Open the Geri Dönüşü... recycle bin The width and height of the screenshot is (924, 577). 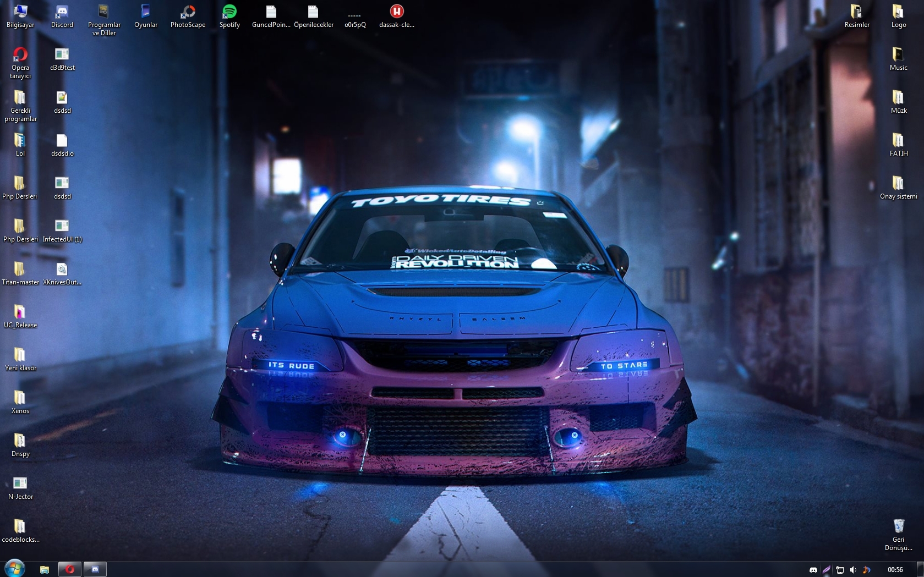[899, 535]
